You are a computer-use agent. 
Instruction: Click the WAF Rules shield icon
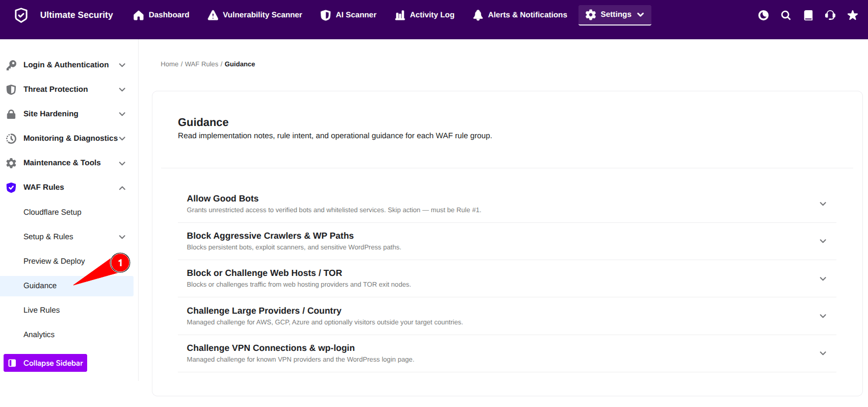[11, 187]
